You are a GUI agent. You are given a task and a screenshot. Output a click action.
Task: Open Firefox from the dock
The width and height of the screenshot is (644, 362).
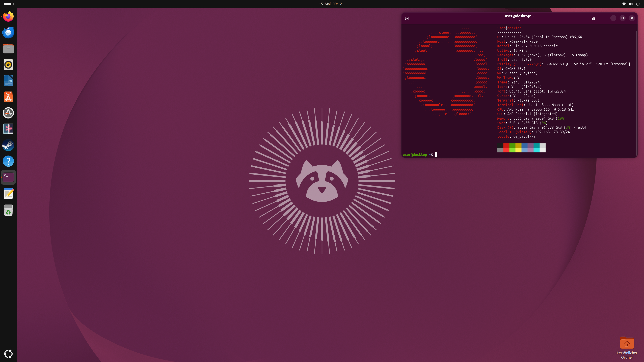pyautogui.click(x=8, y=16)
